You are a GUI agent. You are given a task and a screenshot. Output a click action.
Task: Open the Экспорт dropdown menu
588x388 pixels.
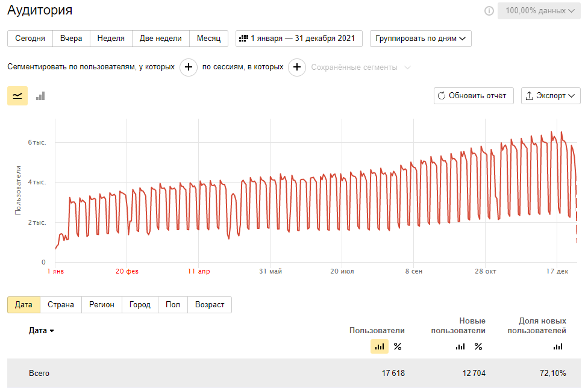click(x=551, y=96)
